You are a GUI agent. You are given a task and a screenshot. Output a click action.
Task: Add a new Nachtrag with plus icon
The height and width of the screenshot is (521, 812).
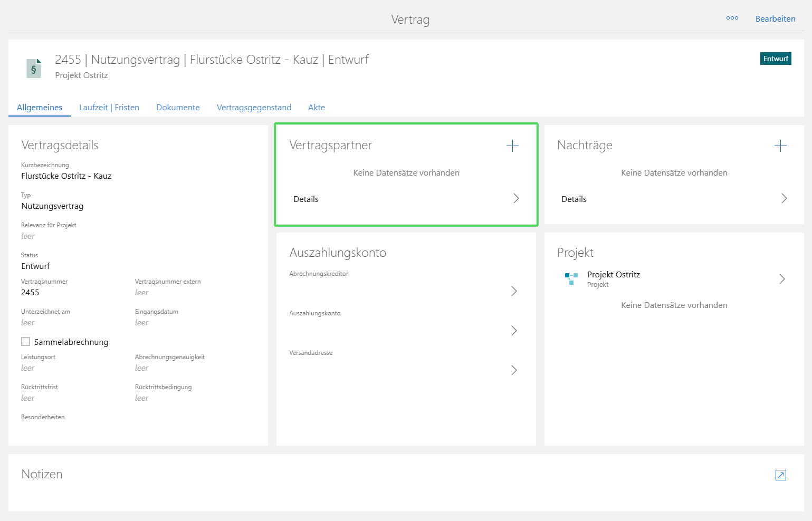pyautogui.click(x=780, y=146)
